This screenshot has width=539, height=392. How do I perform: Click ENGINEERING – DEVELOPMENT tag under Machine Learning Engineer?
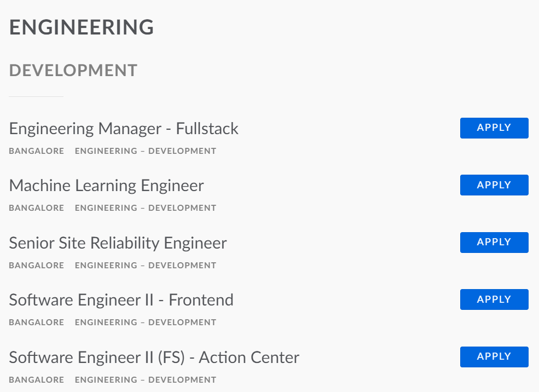(x=144, y=207)
